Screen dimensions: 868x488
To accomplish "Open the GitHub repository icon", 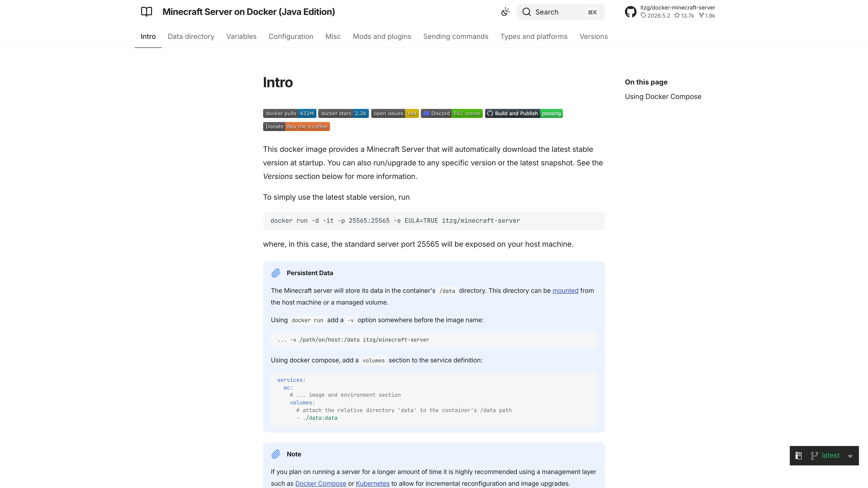I will [630, 12].
